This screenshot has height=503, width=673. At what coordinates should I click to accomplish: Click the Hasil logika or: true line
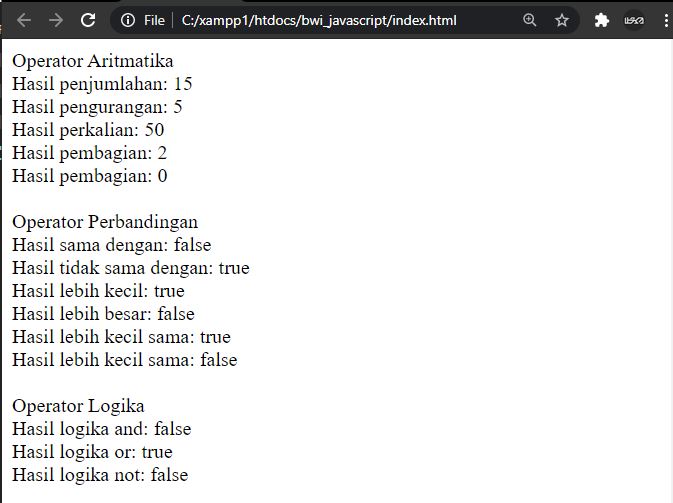coord(92,452)
